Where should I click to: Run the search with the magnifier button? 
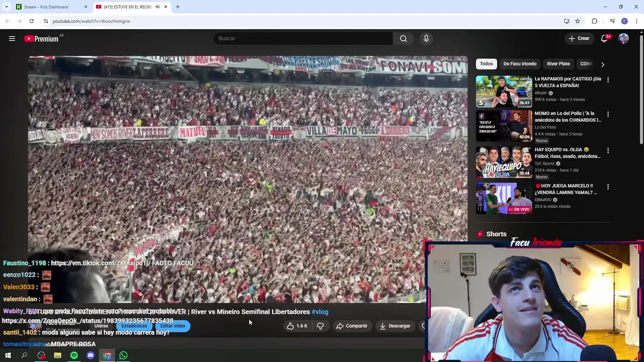404,39
